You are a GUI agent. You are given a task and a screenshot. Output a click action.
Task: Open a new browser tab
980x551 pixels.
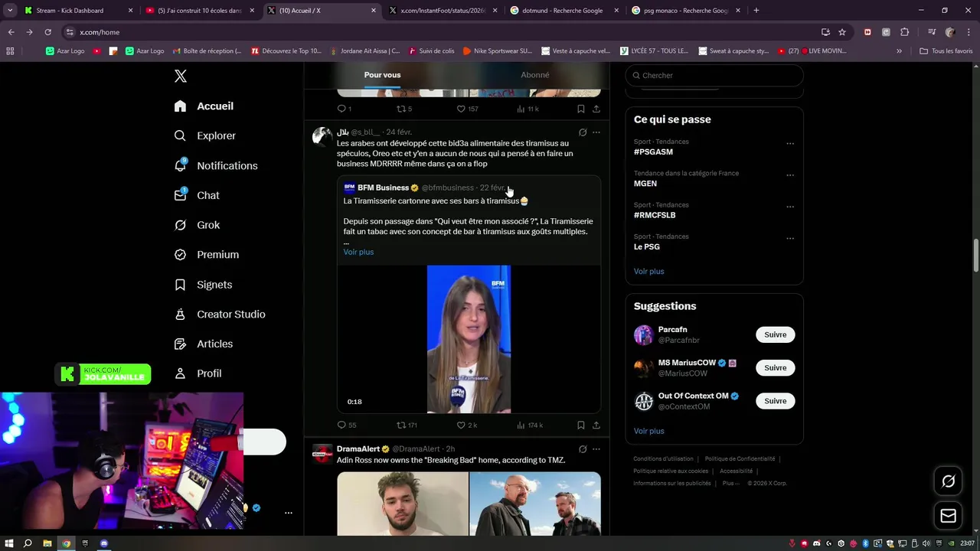click(756, 11)
